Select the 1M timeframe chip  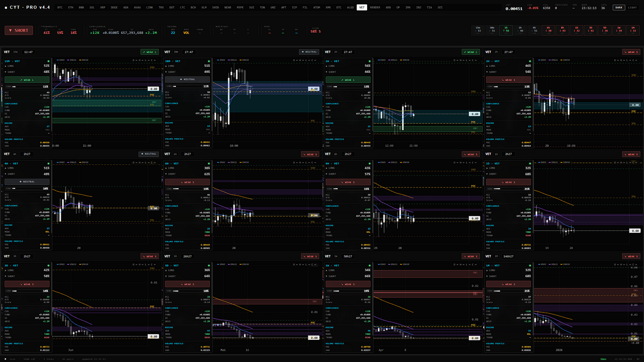pyautogui.click(x=633, y=30)
